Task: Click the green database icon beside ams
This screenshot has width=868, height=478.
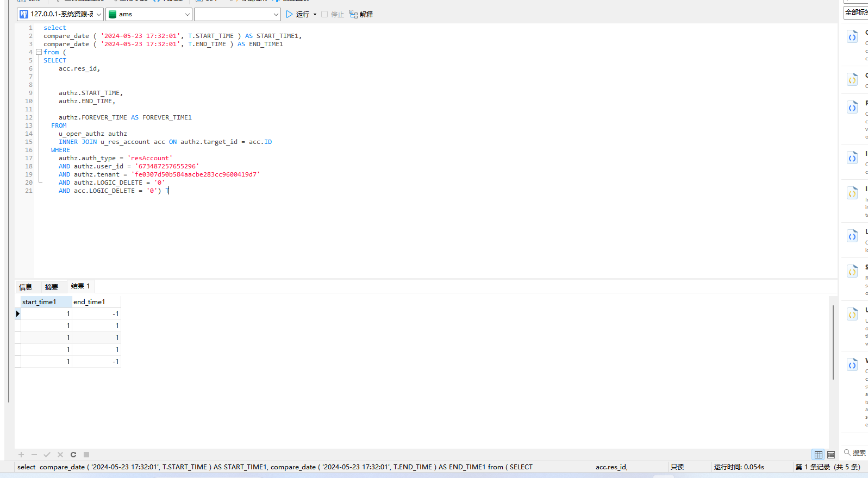Action: tap(113, 14)
